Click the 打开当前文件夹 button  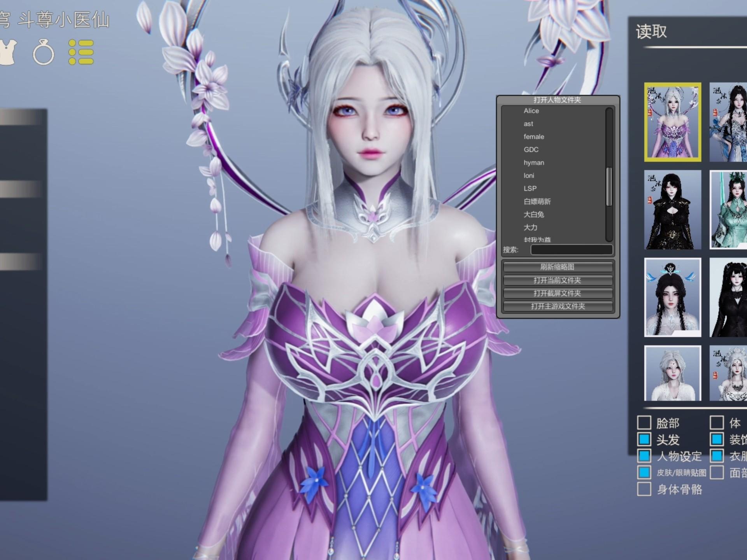tap(558, 280)
